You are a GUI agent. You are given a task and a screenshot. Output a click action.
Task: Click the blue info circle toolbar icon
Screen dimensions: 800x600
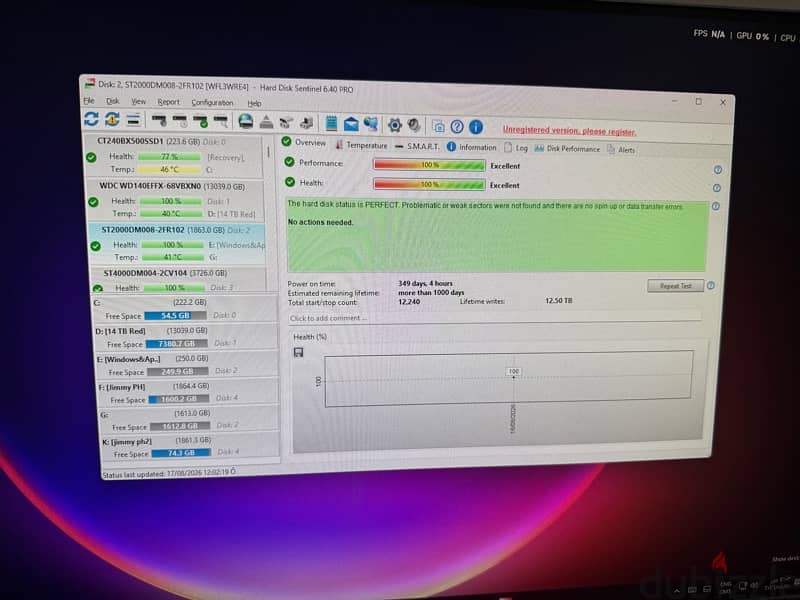point(476,127)
